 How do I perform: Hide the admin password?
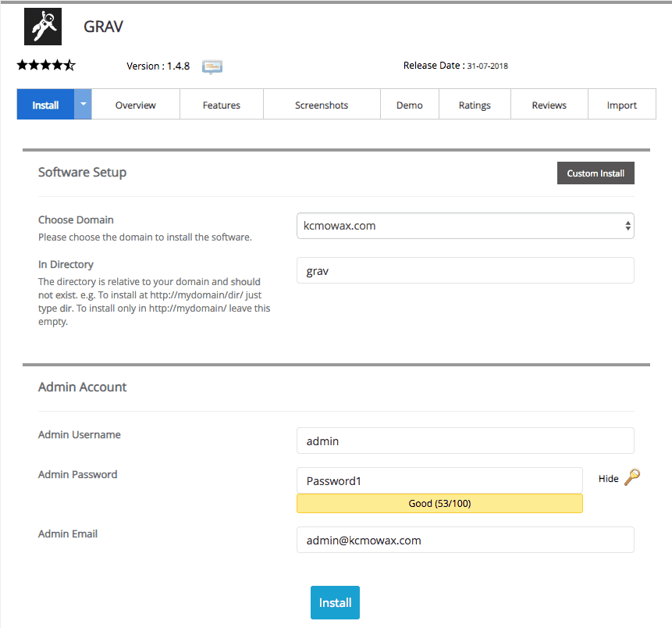608,479
